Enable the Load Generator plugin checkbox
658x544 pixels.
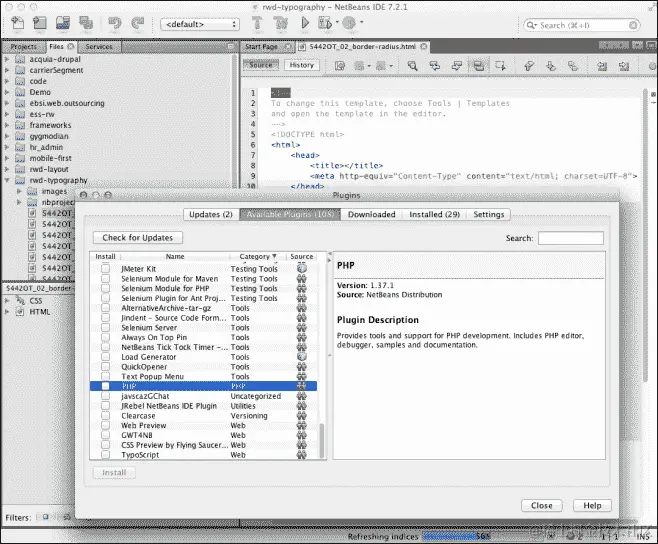105,356
